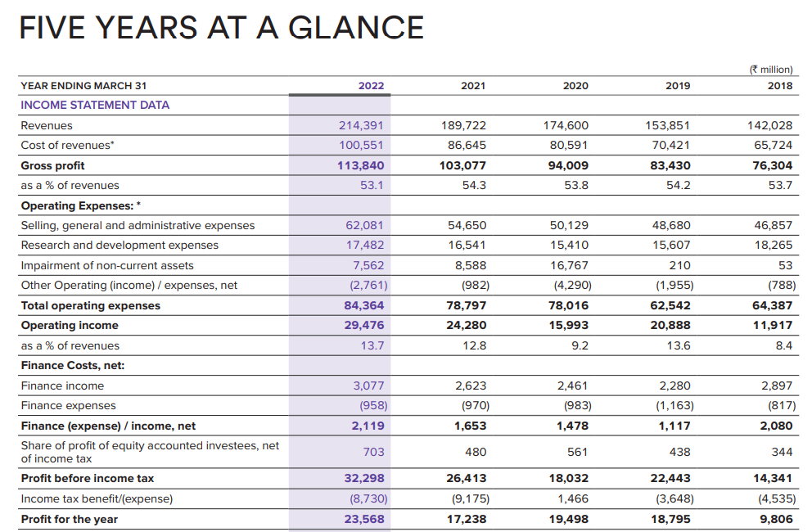
Task: Click the INCOME STATEMENT DATA section heading
Action: [95, 105]
